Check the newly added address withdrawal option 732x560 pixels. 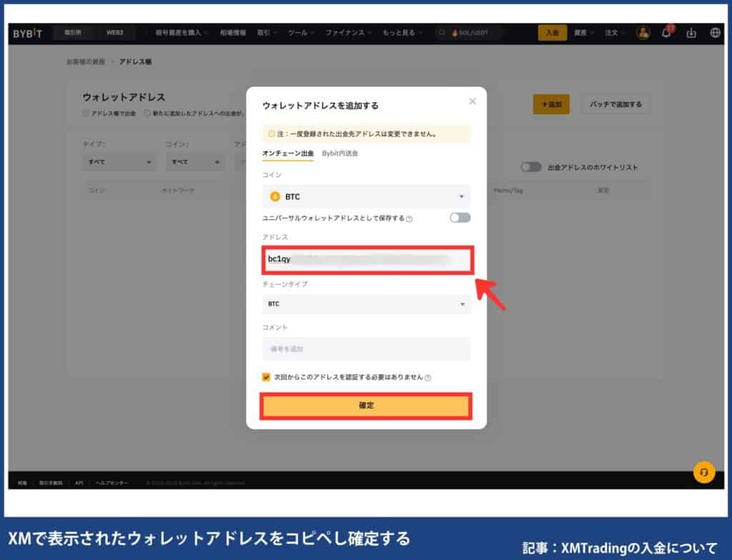(147, 113)
